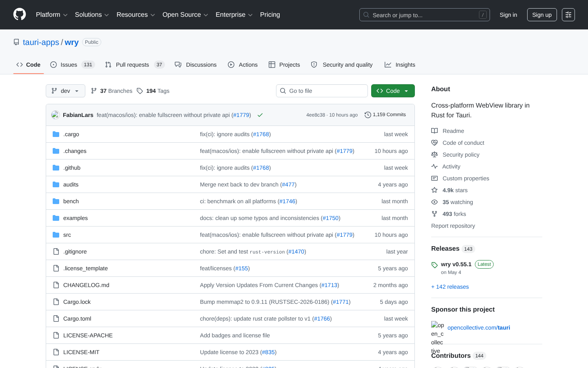Click the Sign up button
This screenshot has width=588, height=368.
pyautogui.click(x=542, y=15)
